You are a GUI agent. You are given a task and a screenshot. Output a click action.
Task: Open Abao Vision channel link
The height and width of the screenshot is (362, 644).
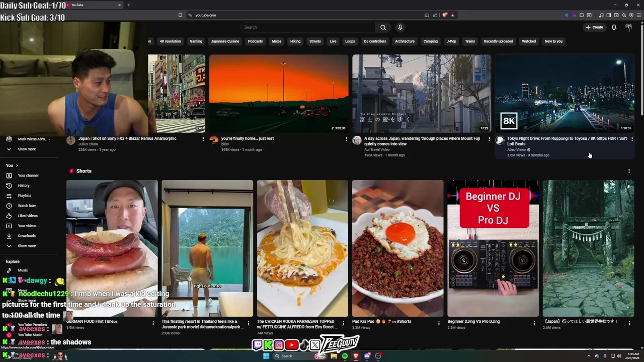pyautogui.click(x=517, y=149)
